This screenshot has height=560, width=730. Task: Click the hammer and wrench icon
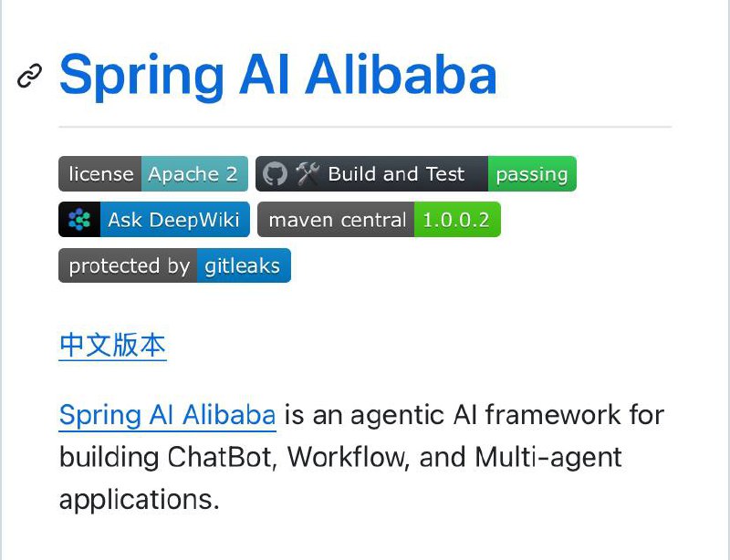(x=308, y=173)
